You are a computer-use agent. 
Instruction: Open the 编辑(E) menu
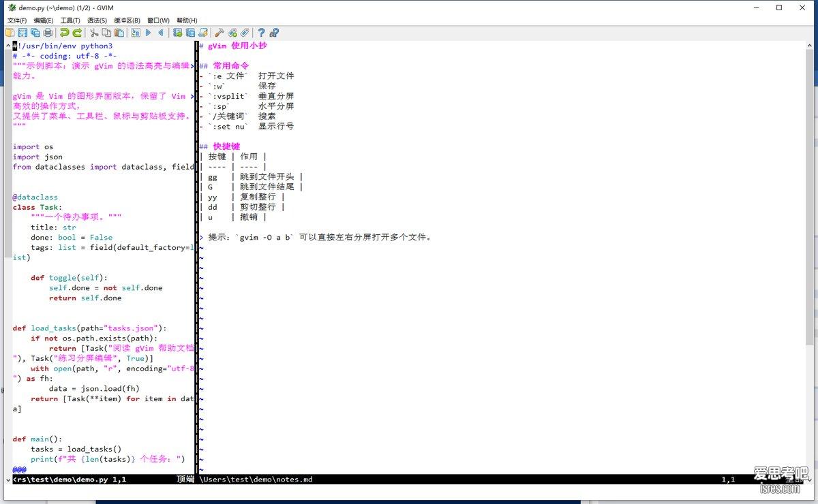pos(44,20)
